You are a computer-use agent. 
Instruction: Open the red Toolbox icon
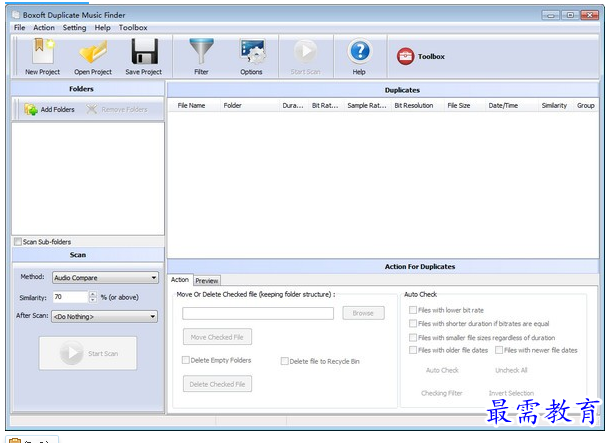coord(405,57)
